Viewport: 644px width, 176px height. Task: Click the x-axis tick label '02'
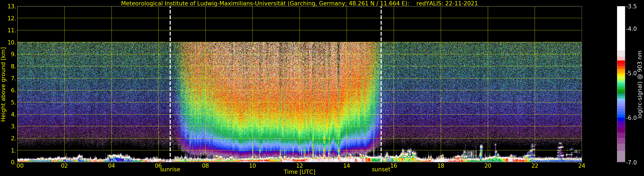64,166
